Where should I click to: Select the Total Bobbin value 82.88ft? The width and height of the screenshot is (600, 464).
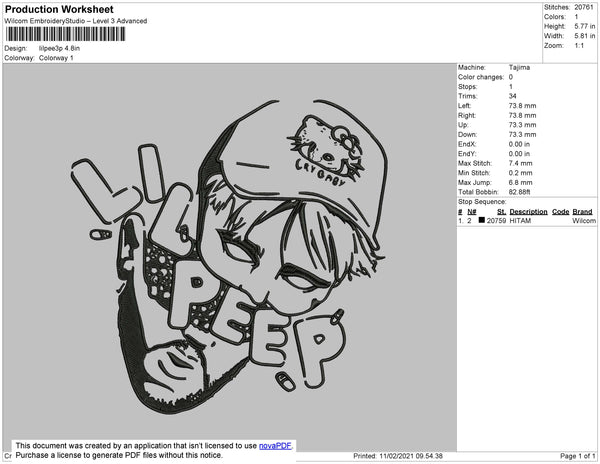coord(519,192)
